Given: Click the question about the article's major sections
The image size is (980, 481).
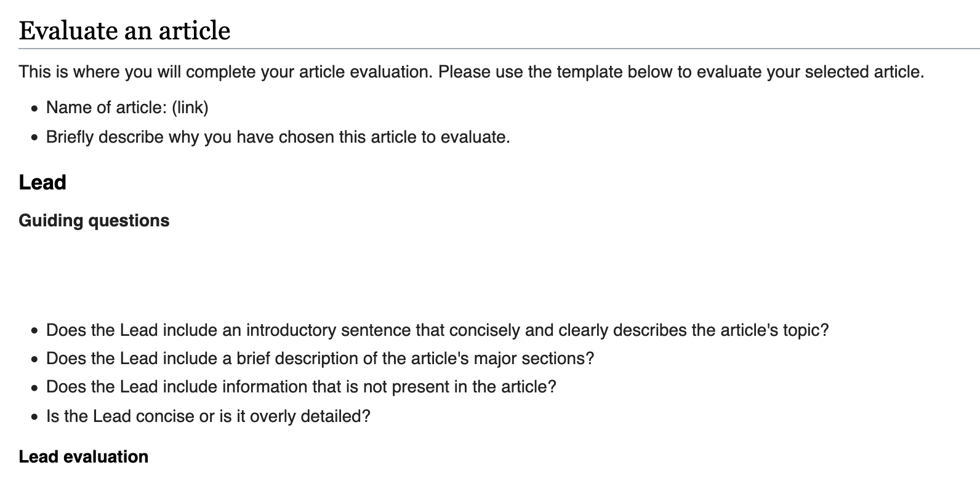Looking at the screenshot, I should (320, 358).
